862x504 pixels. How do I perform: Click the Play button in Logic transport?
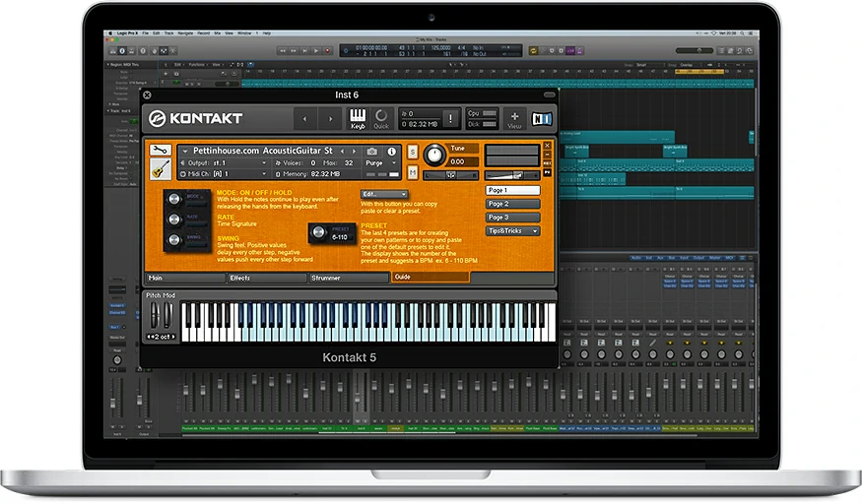tap(315, 50)
